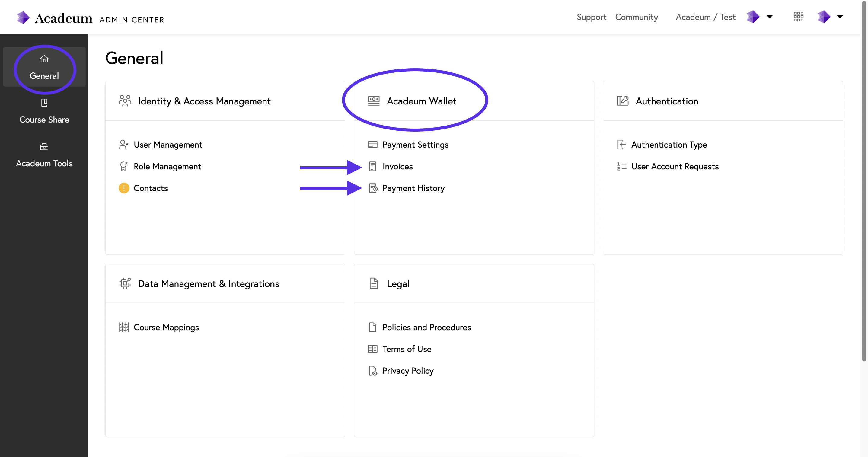Click the Legal card heading

coord(398,284)
